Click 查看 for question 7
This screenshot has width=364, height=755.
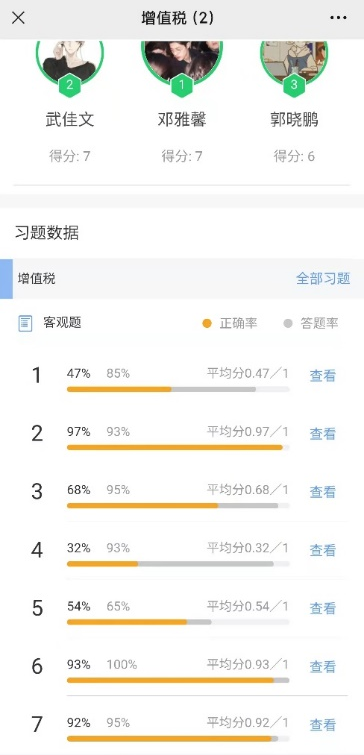(x=323, y=725)
